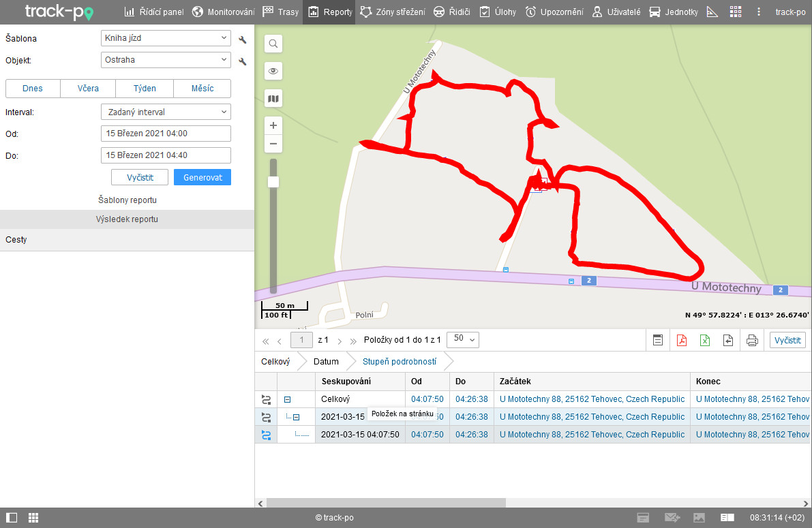Expand the Objekt dropdown Ostraha
Viewport: 812px width, 528px height.
pyautogui.click(x=166, y=60)
